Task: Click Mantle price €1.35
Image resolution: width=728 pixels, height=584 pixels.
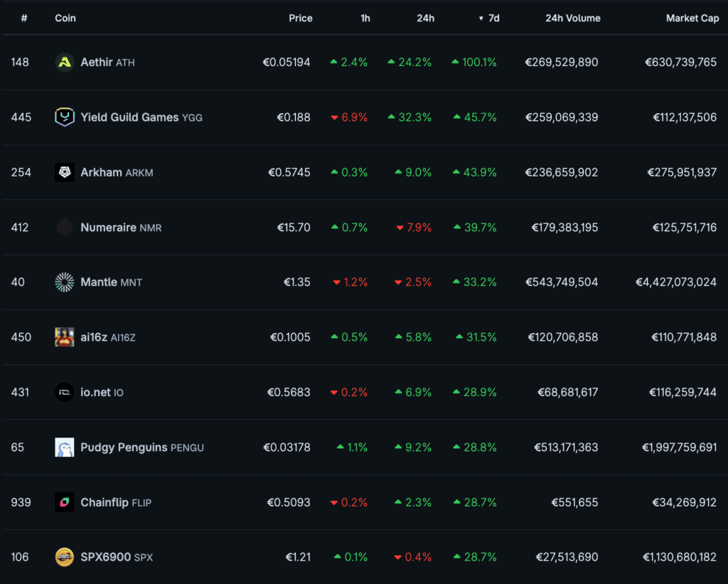Action: (296, 282)
